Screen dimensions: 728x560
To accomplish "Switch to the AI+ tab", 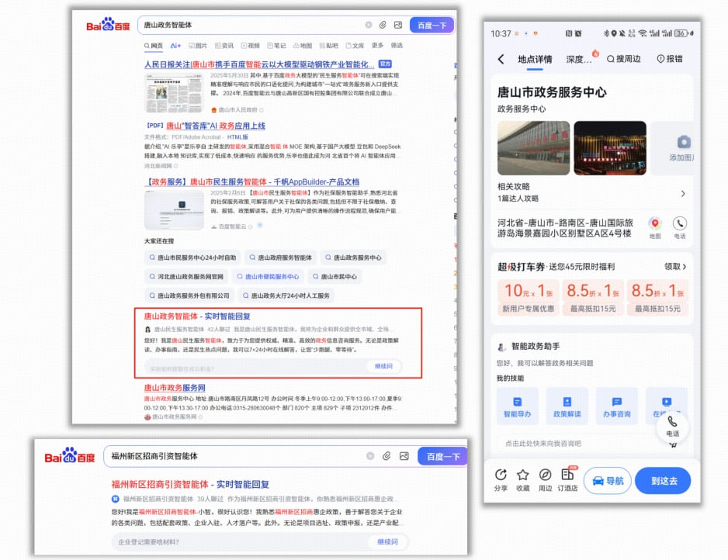I will pos(175,46).
